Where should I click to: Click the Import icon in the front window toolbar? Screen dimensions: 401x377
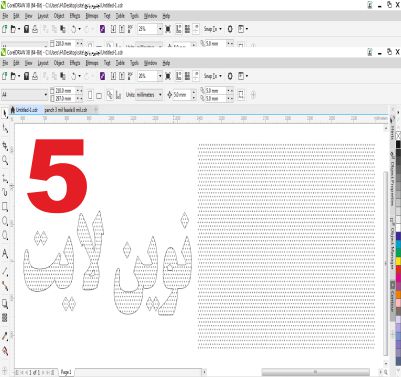point(113,76)
